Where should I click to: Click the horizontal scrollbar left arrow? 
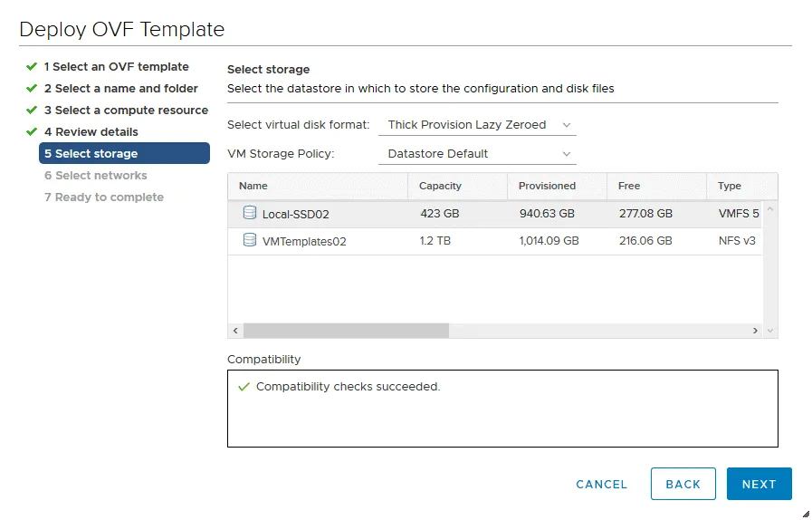pos(235,331)
